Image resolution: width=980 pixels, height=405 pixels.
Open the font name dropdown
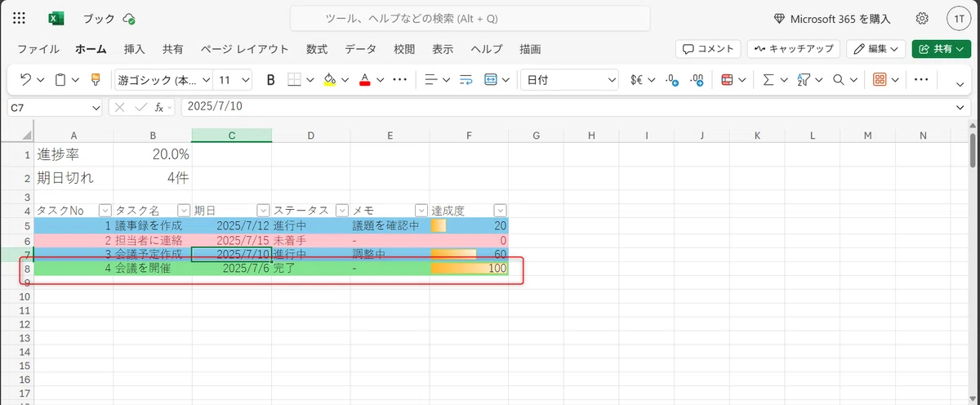click(206, 80)
